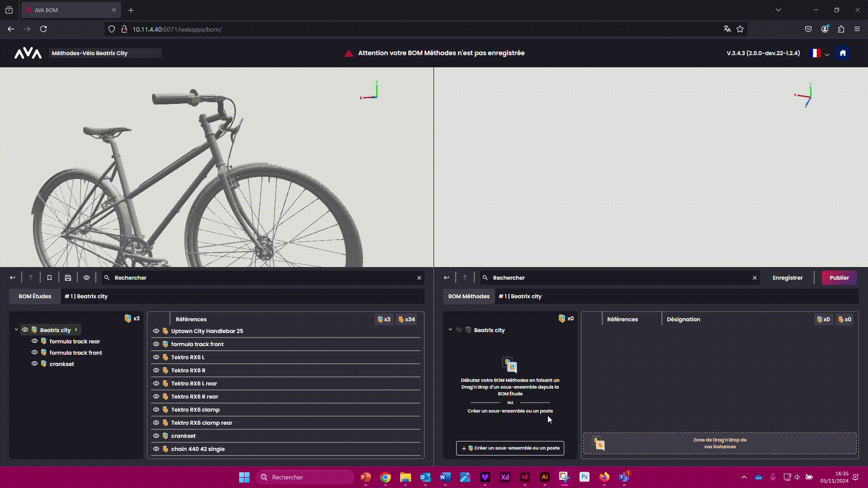Viewport: 868px width, 488px height.
Task: Clear the right panel search with X
Action: [x=755, y=278]
